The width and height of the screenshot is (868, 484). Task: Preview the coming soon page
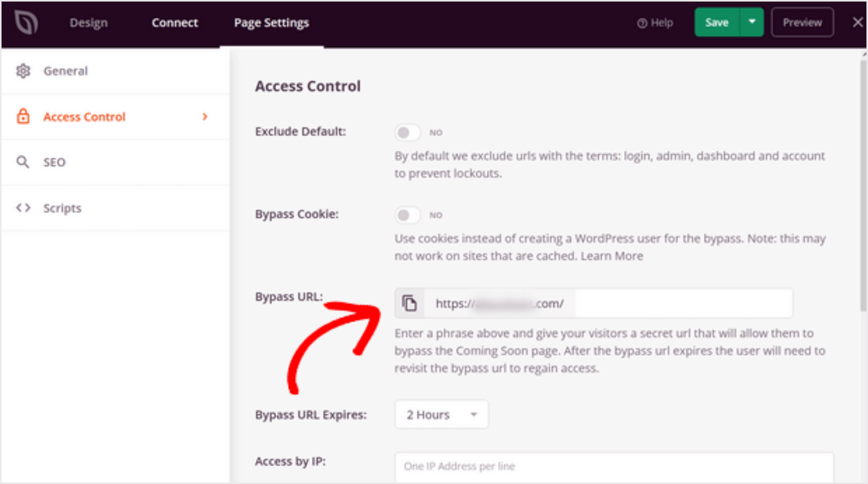click(802, 22)
